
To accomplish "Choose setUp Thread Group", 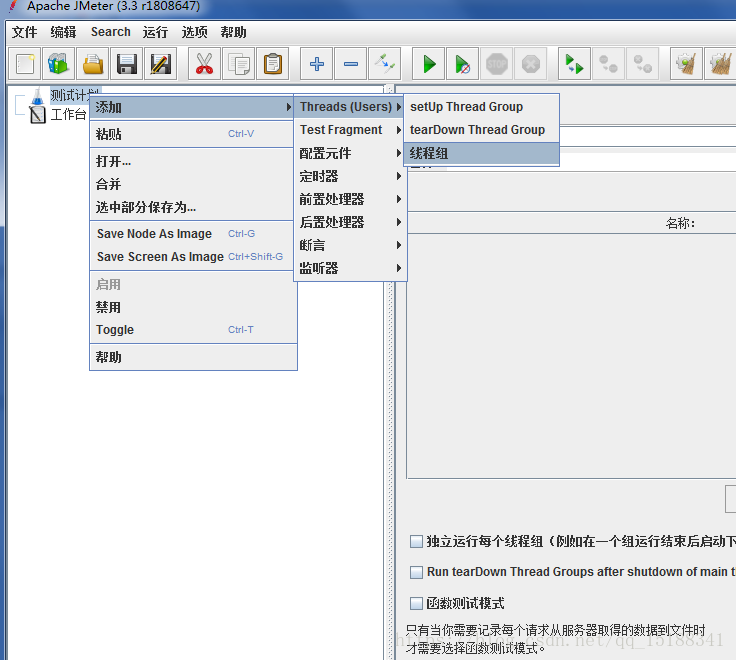I will [x=482, y=107].
